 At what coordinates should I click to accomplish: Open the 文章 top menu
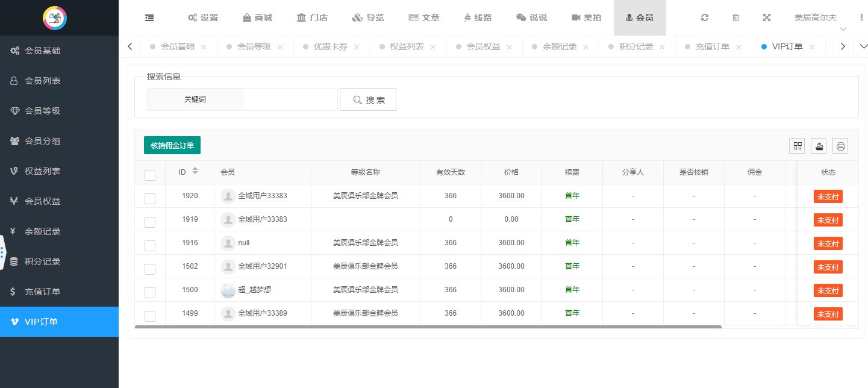pyautogui.click(x=423, y=17)
